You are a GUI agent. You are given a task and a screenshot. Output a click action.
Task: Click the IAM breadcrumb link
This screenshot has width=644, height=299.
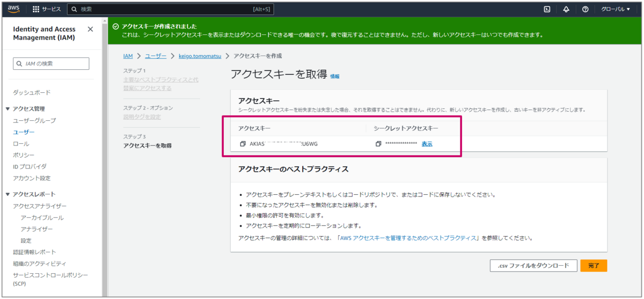point(128,56)
